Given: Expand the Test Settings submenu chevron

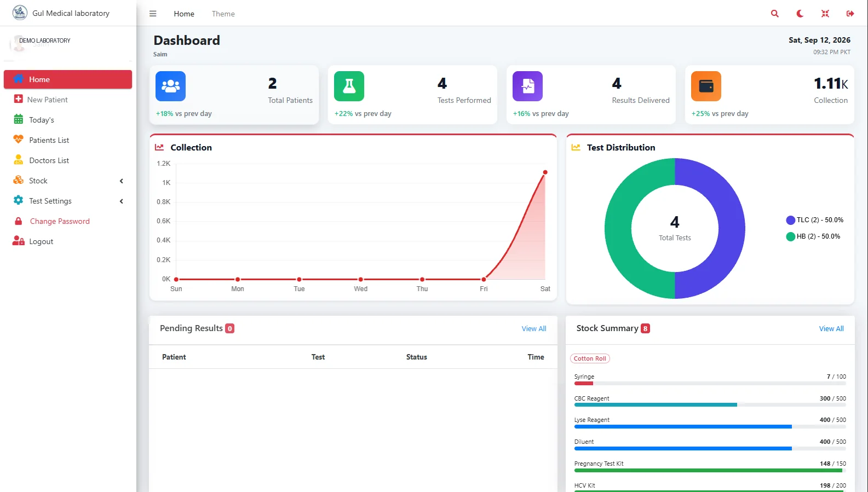Looking at the screenshot, I should click(122, 201).
